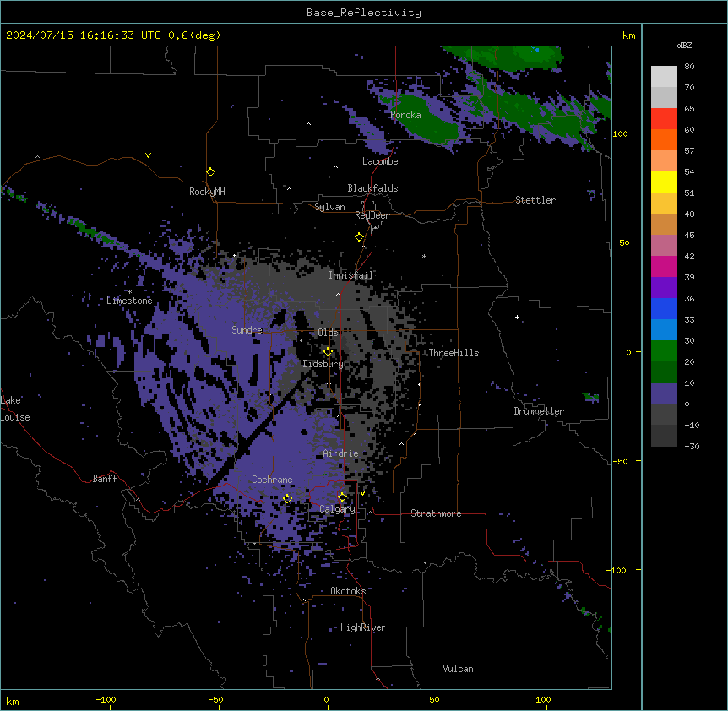The image size is (728, 711).
Task: Click the HighRiver city label
Action: click(363, 627)
